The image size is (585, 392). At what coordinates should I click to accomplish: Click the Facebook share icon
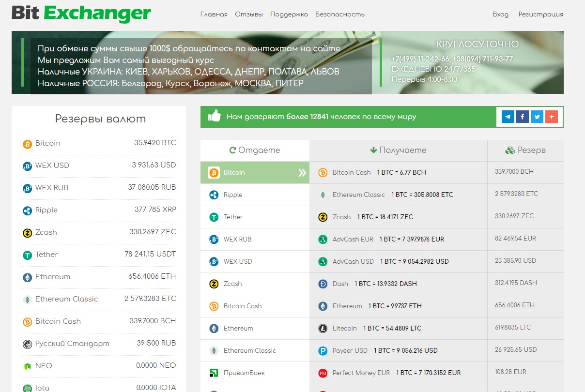pos(523,117)
